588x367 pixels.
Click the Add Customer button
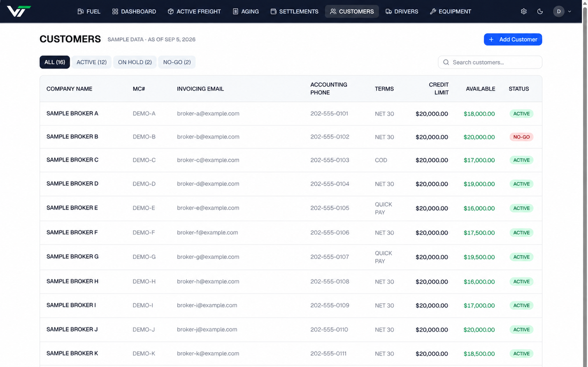coord(513,39)
